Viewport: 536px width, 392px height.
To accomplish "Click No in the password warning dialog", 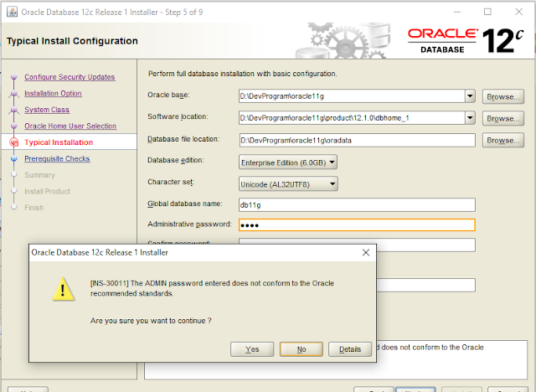I will point(301,349).
